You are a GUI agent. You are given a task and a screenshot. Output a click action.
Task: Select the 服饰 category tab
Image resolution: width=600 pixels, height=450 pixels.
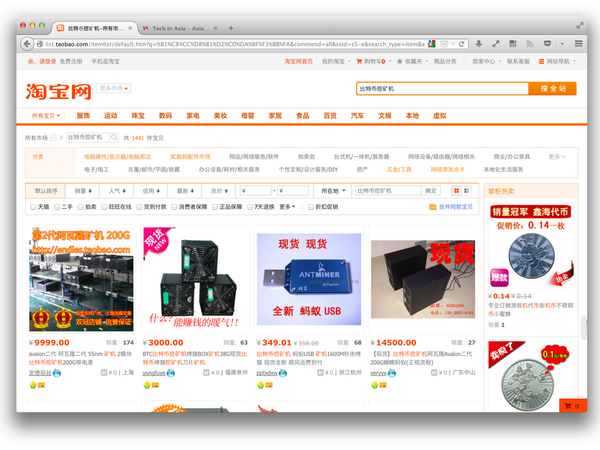(x=83, y=116)
